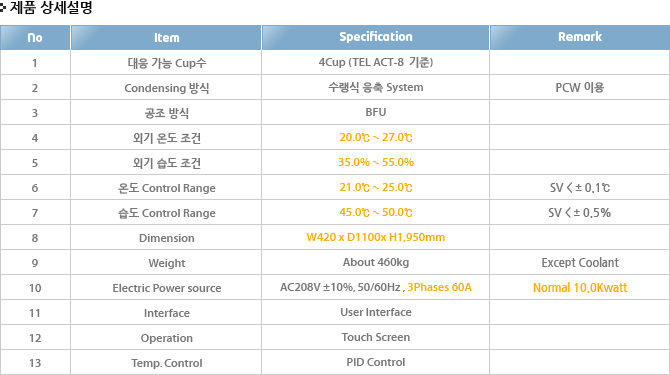Screen dimensions: 670x375
Task: Click the 3Phases 60A orange text
Action: pyautogui.click(x=439, y=287)
